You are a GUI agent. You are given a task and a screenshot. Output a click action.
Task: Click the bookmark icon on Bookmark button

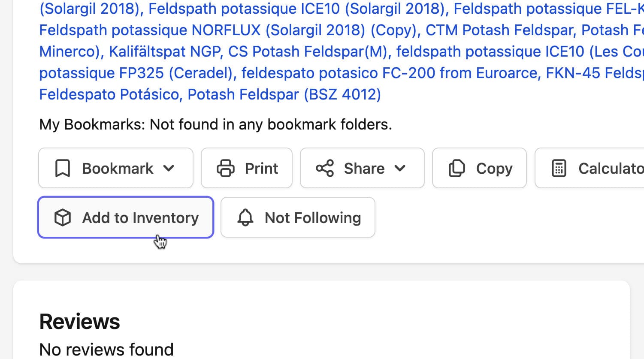click(63, 168)
